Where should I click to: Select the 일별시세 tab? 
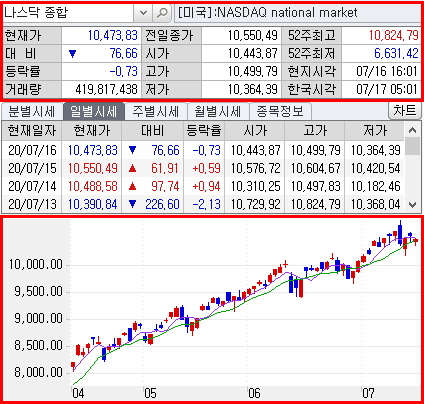point(93,111)
